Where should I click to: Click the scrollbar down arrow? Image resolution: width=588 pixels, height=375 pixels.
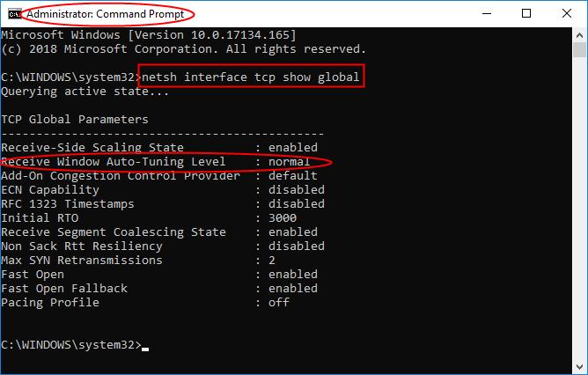[579, 367]
